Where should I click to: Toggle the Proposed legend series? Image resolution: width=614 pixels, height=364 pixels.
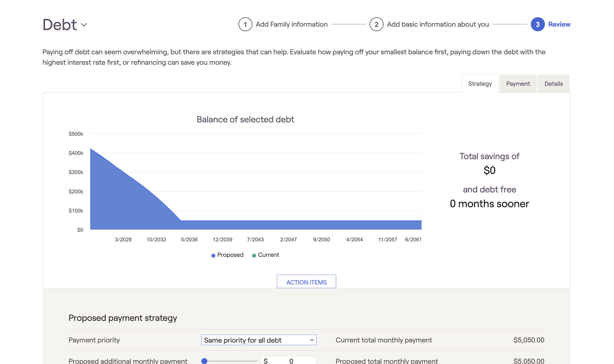227,255
